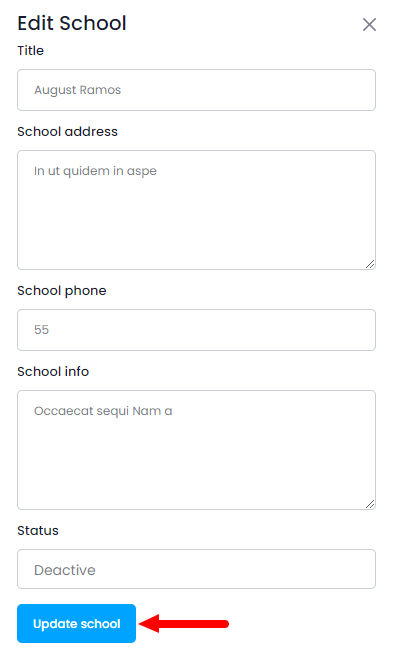This screenshot has height=657, width=395.
Task: Click the Status label
Action: click(x=38, y=531)
